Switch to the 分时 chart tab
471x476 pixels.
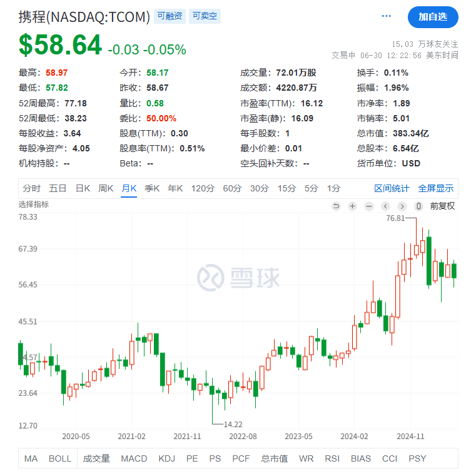(x=31, y=188)
